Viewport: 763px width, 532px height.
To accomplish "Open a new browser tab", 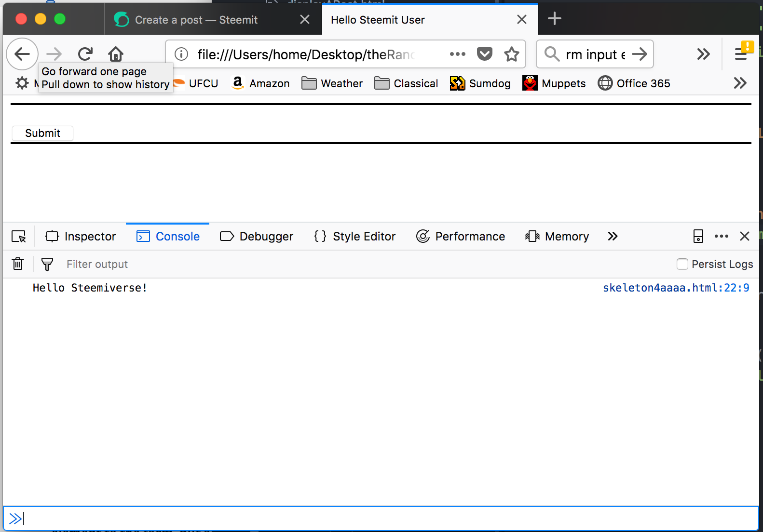I will click(555, 19).
